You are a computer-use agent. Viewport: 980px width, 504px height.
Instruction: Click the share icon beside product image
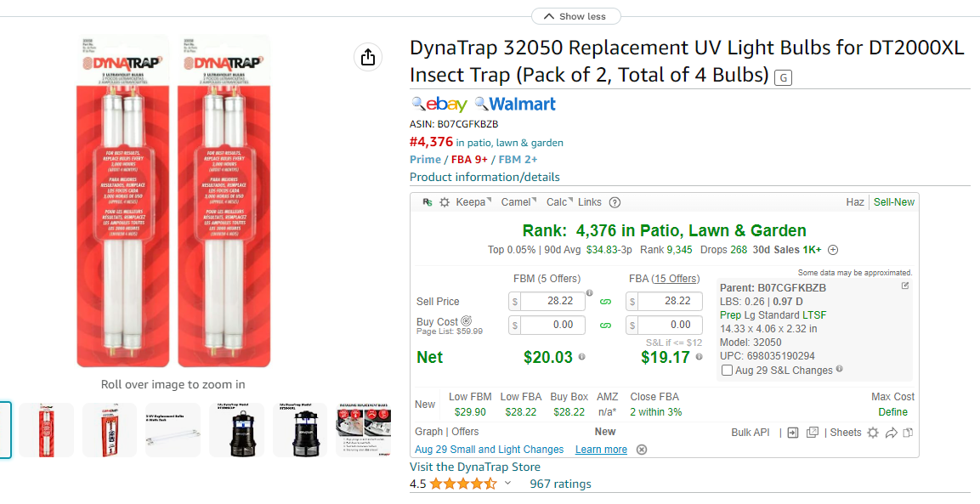[x=367, y=58]
